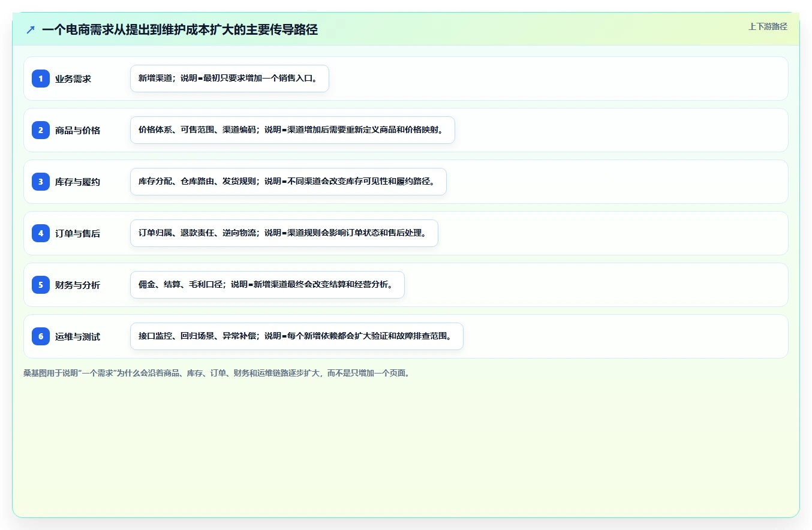The height and width of the screenshot is (530, 812).
Task: Open the 接口监控、回归场景、异常补偿 description box
Action: [x=297, y=336]
